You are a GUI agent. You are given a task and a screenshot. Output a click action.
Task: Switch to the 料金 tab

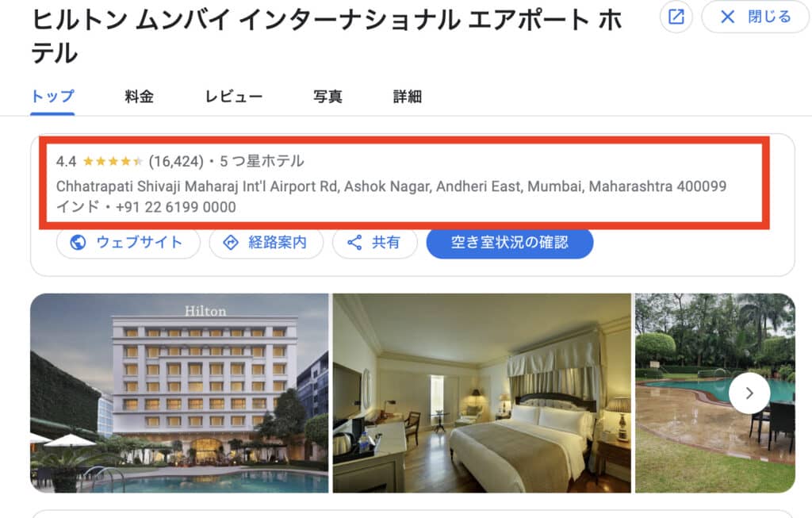(139, 96)
